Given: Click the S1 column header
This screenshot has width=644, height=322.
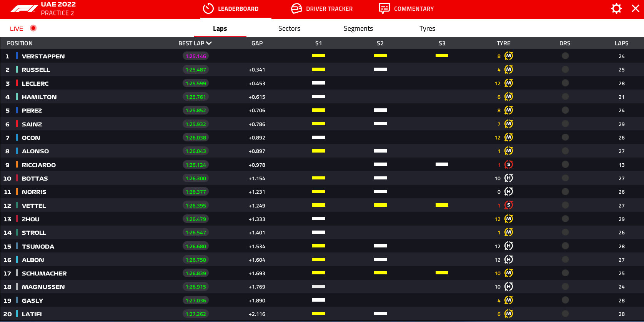Looking at the screenshot, I should click(318, 43).
